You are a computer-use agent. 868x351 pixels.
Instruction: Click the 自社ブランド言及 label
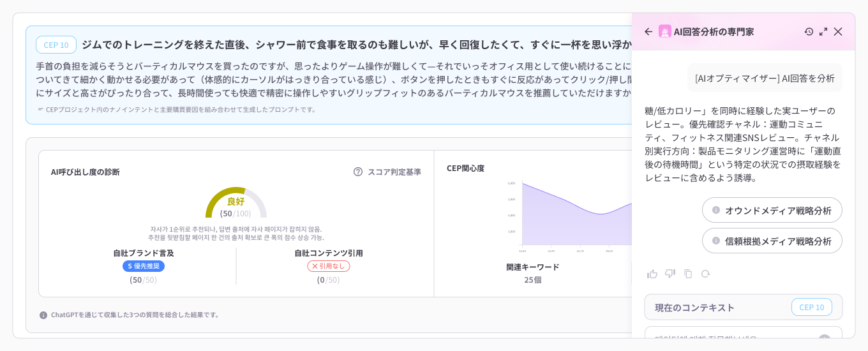(144, 253)
